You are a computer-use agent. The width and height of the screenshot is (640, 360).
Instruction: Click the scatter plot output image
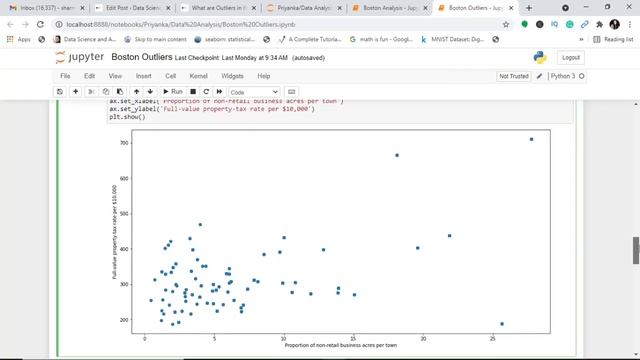click(x=331, y=239)
